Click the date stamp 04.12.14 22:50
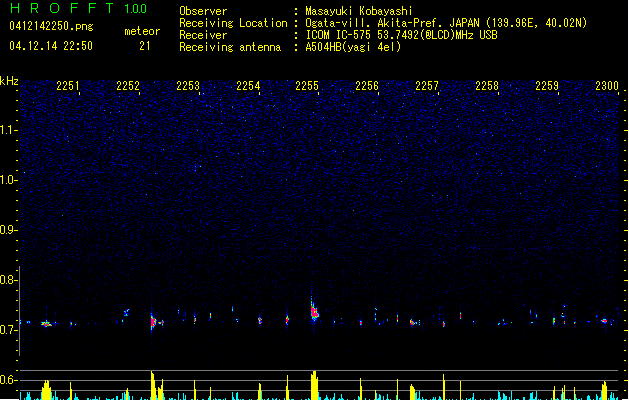 point(51,46)
